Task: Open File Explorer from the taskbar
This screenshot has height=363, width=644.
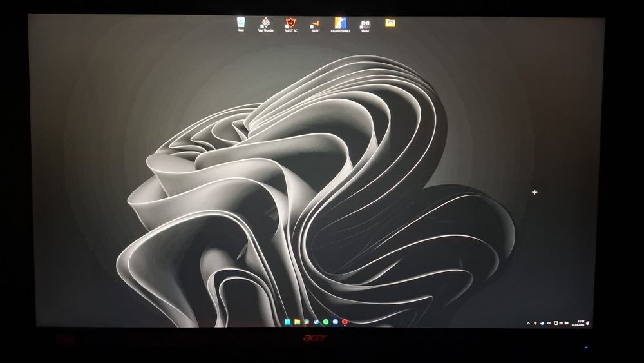Action: point(297,322)
